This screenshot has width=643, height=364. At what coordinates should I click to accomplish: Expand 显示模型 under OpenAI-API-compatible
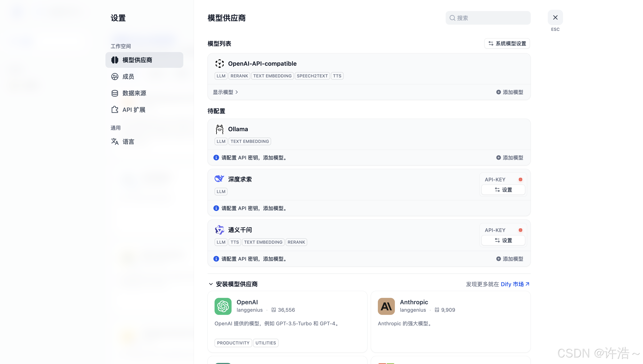coord(225,92)
